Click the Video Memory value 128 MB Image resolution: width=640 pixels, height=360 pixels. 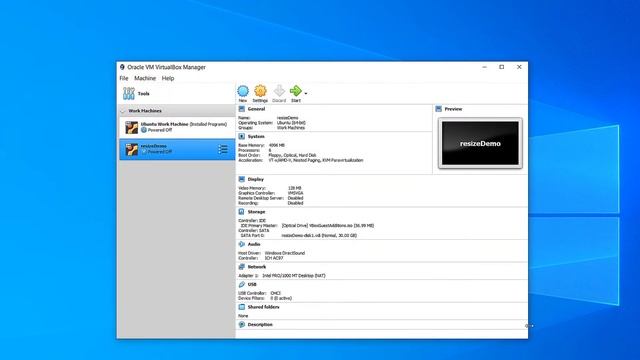click(294, 188)
